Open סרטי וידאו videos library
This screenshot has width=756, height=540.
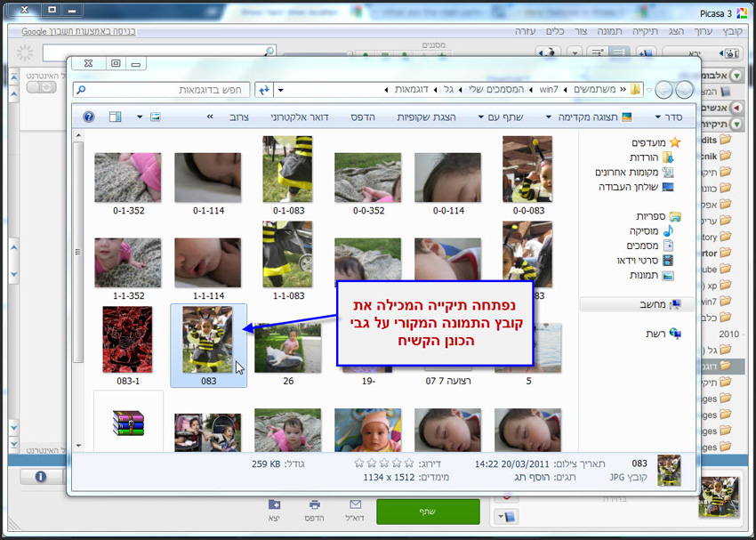pos(645,261)
